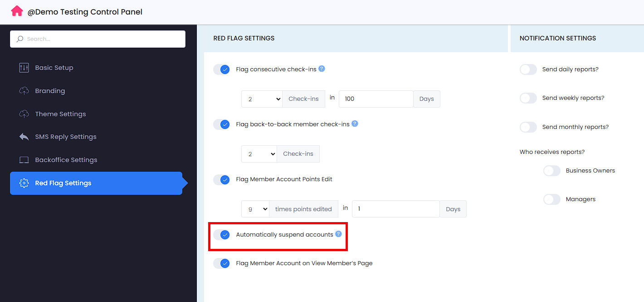
Task: Toggle Flag Member Account Points Edit switch
Action: click(x=222, y=180)
